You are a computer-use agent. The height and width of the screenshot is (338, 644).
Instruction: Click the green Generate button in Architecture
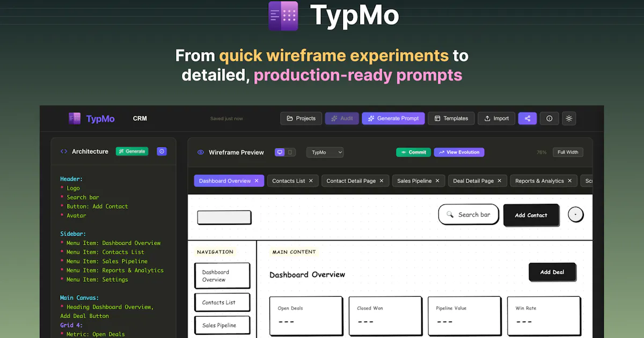tap(132, 151)
